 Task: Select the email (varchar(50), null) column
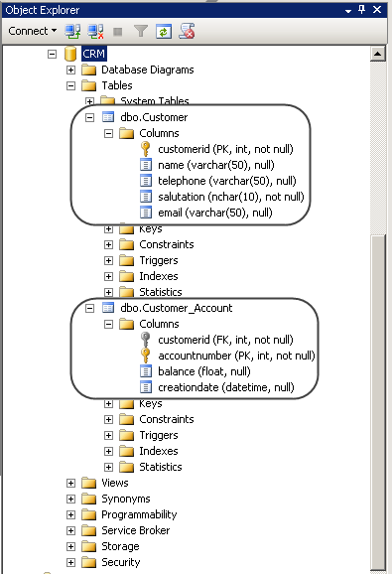click(215, 213)
